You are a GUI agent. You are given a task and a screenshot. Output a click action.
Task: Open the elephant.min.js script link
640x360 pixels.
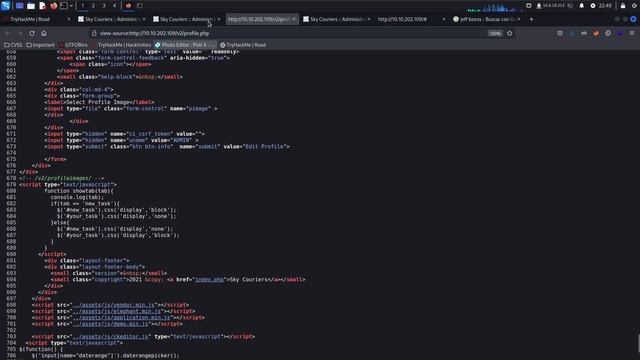[x=117, y=311]
